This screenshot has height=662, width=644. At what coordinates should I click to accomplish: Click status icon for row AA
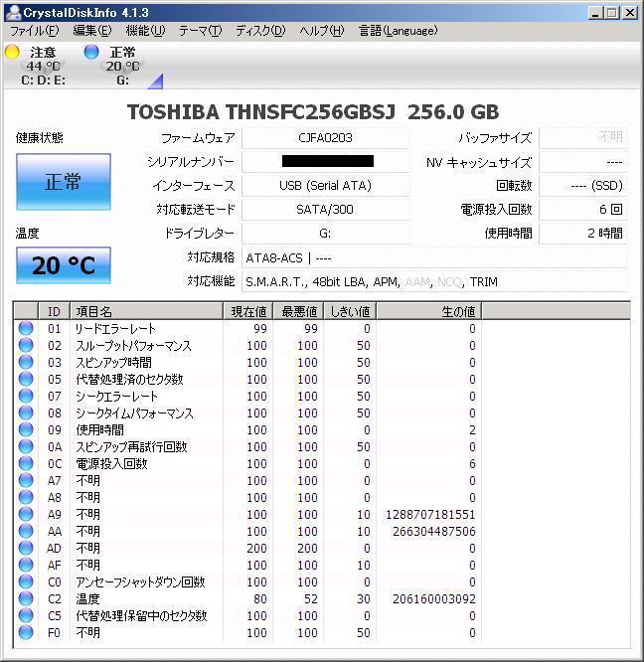pyautogui.click(x=26, y=531)
